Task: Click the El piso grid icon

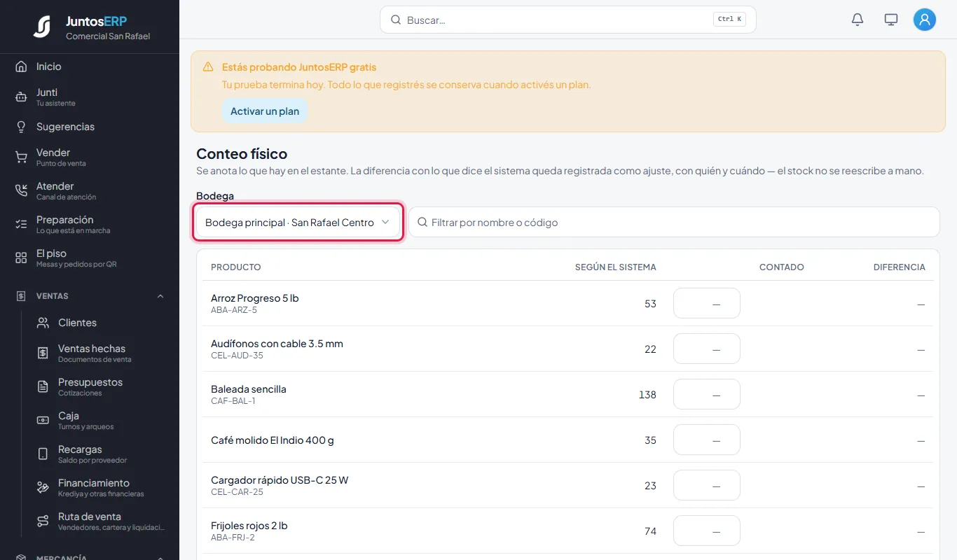Action: point(21,258)
